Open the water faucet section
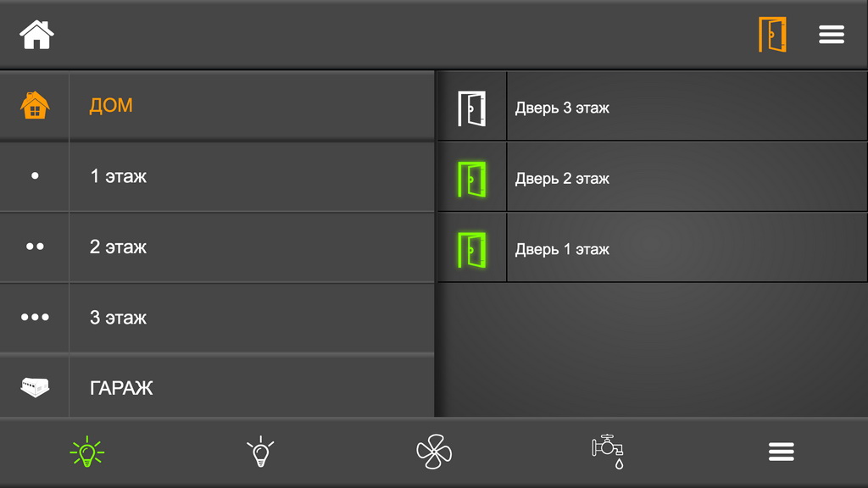 click(608, 452)
